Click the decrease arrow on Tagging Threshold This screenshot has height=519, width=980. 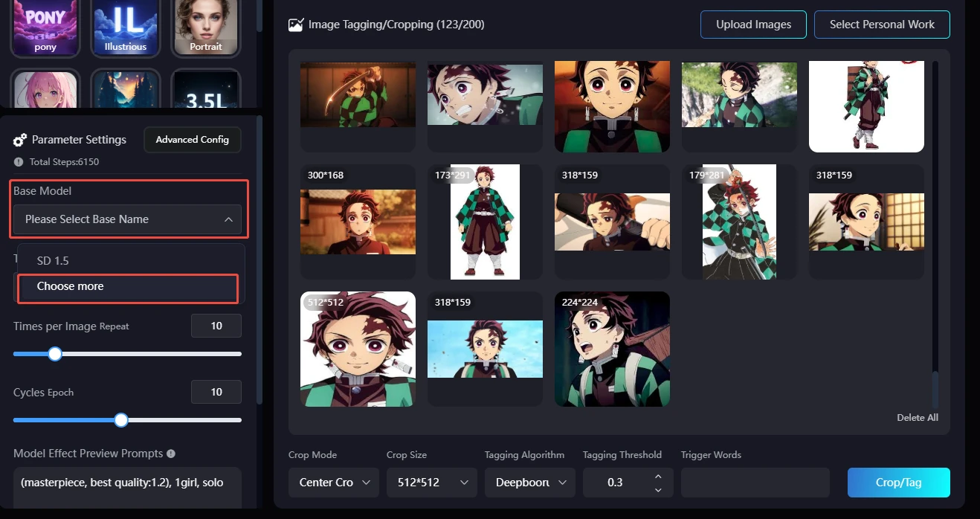[657, 489]
